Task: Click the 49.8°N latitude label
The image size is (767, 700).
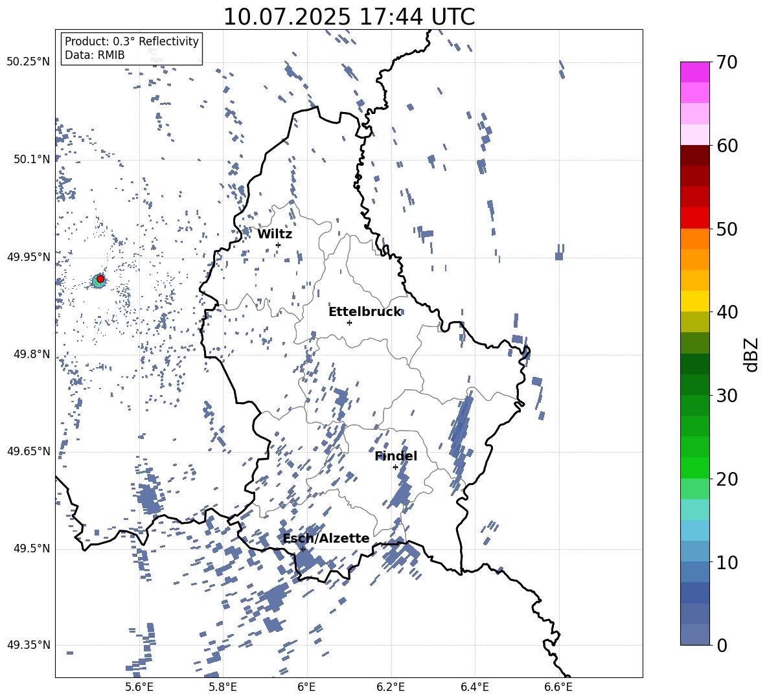Action: [32, 354]
